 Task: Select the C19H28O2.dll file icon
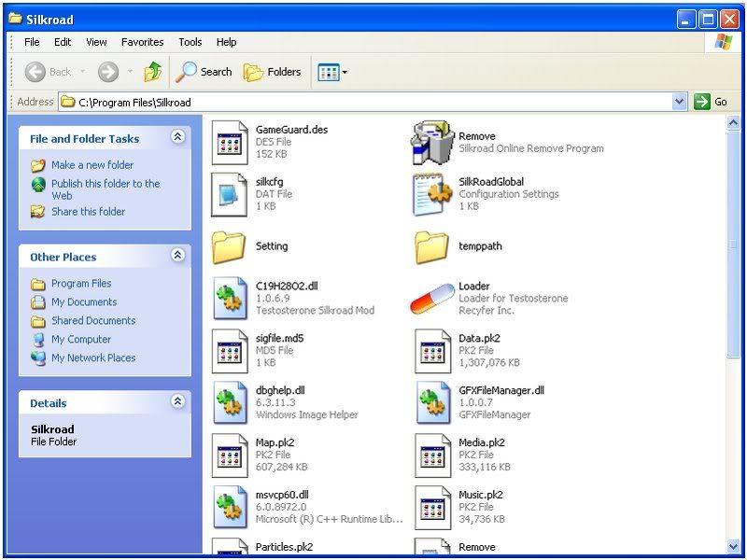(x=231, y=298)
